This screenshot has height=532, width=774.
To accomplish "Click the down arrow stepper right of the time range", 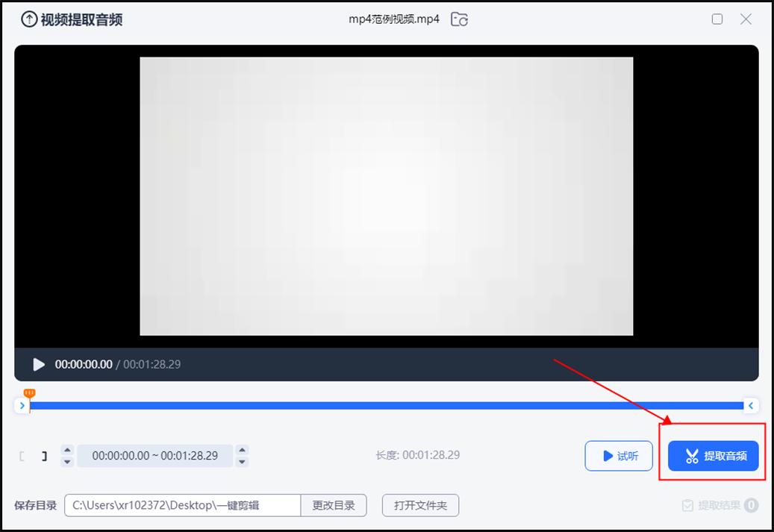I will 242,460.
